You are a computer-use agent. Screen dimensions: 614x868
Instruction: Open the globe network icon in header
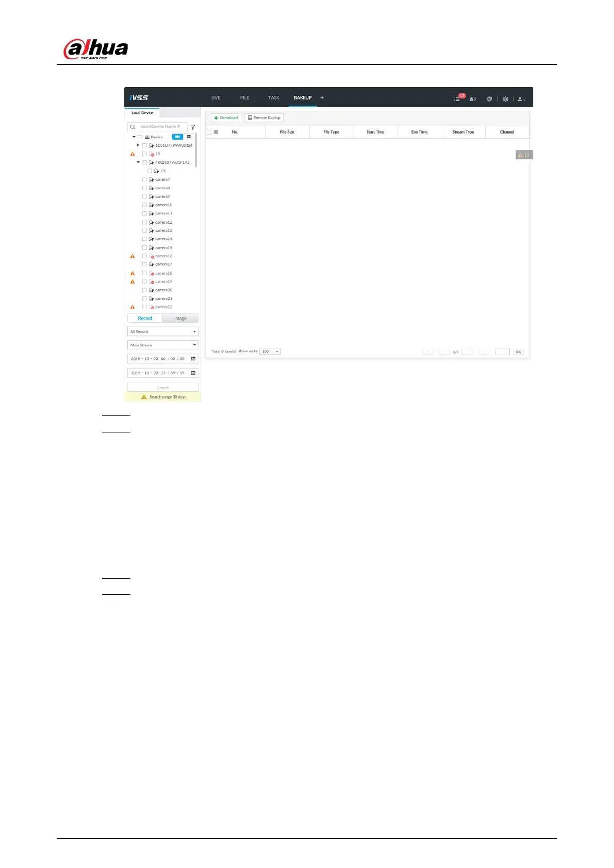(489, 98)
